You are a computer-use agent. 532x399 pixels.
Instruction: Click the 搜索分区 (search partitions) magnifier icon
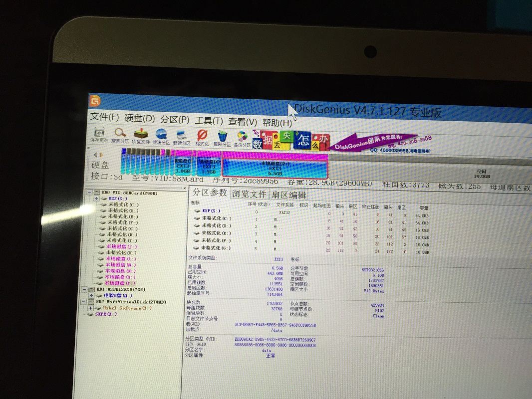point(120,135)
